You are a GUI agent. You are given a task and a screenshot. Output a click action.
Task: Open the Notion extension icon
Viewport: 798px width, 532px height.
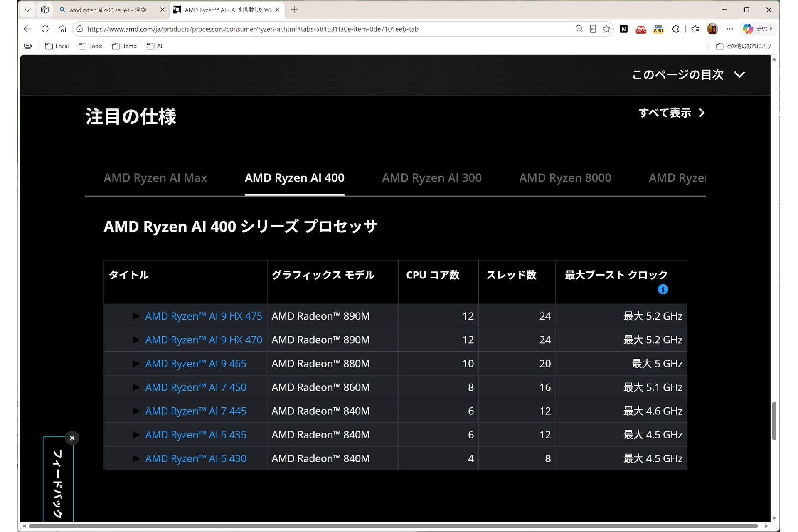[623, 29]
